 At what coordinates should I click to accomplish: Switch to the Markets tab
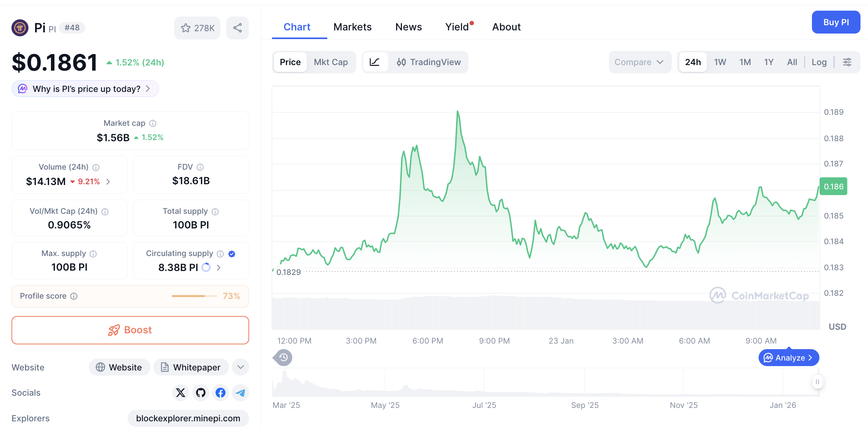(x=353, y=26)
